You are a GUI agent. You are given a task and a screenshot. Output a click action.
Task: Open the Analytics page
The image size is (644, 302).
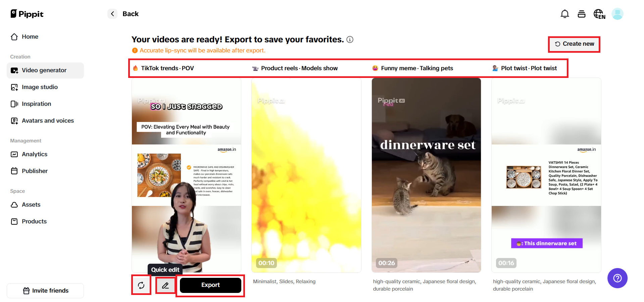coord(35,154)
